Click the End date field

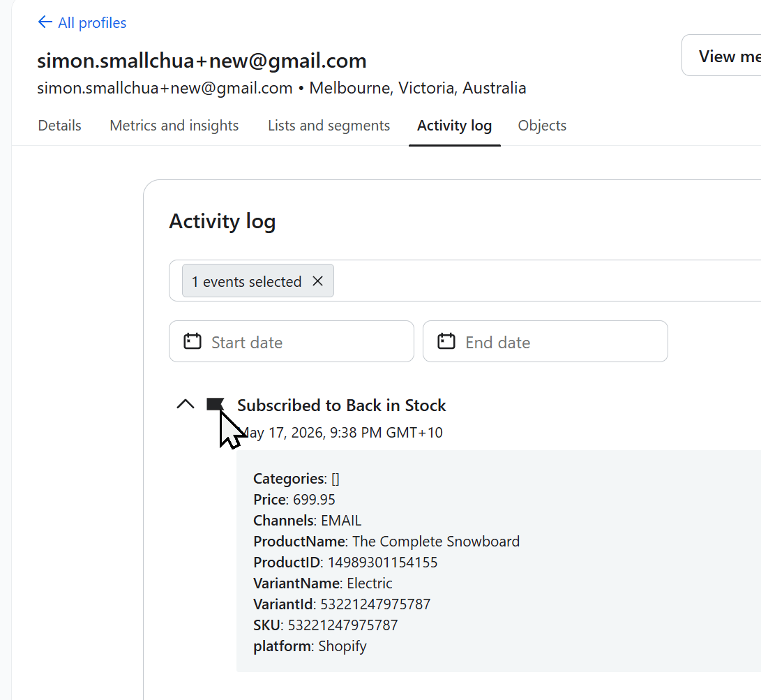pos(545,341)
